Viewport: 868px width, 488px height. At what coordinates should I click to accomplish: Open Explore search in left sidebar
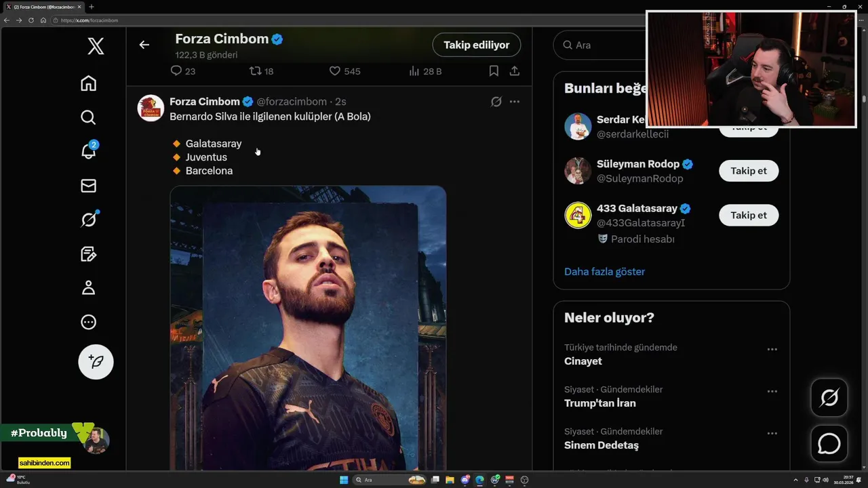tap(88, 117)
